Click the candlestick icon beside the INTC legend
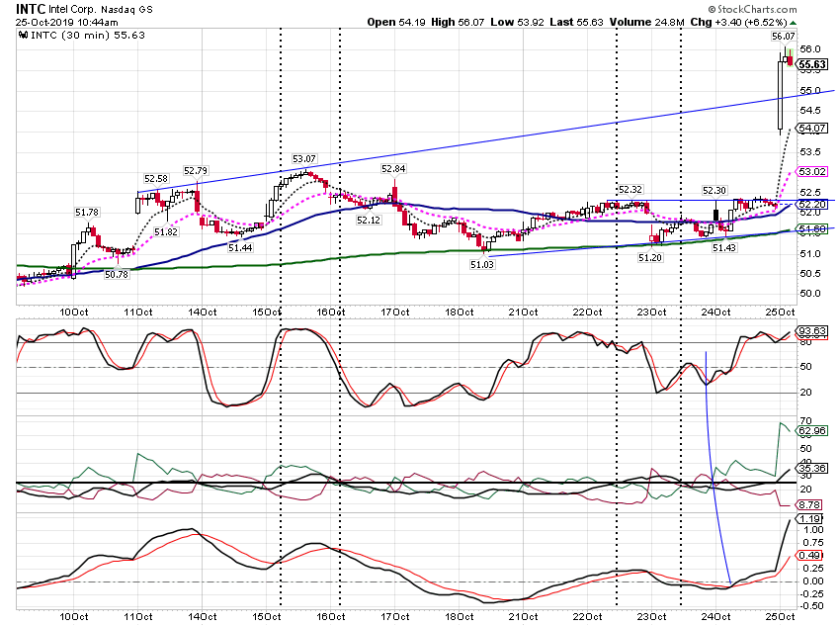 coord(23,36)
